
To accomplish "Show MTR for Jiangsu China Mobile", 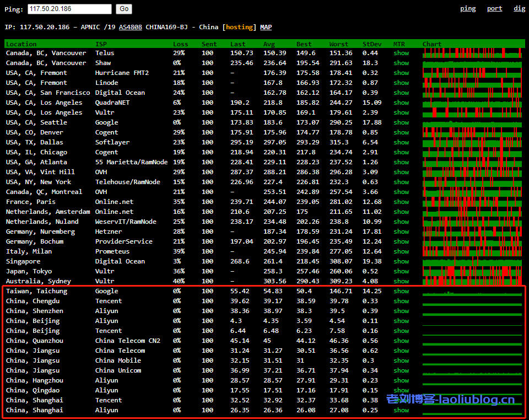I will tap(401, 360).
